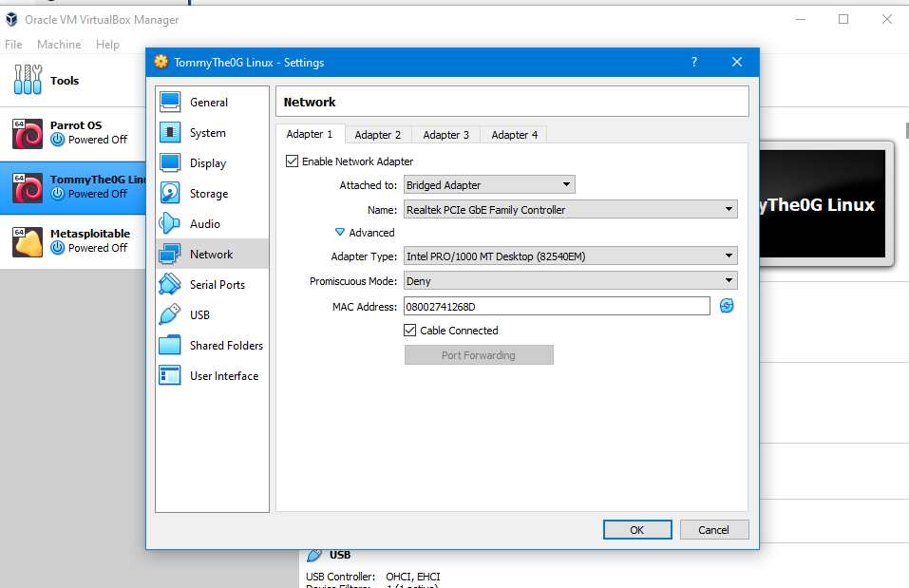909x588 pixels.
Task: Click the Metasploitable name text
Action: pyautogui.click(x=90, y=233)
